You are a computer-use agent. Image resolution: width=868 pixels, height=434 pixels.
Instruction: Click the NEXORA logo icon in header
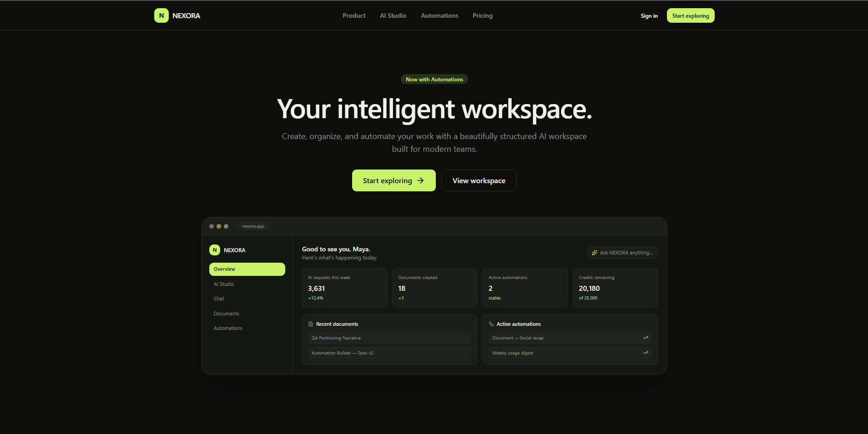161,15
